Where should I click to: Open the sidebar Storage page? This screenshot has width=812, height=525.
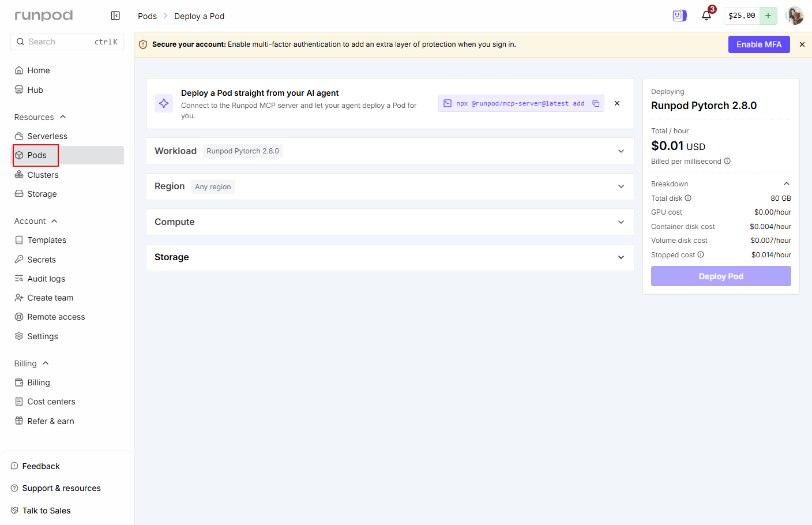pyautogui.click(x=67, y=194)
